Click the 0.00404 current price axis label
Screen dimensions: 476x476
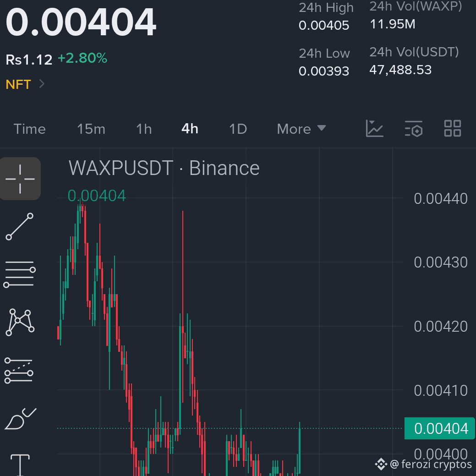439,428
